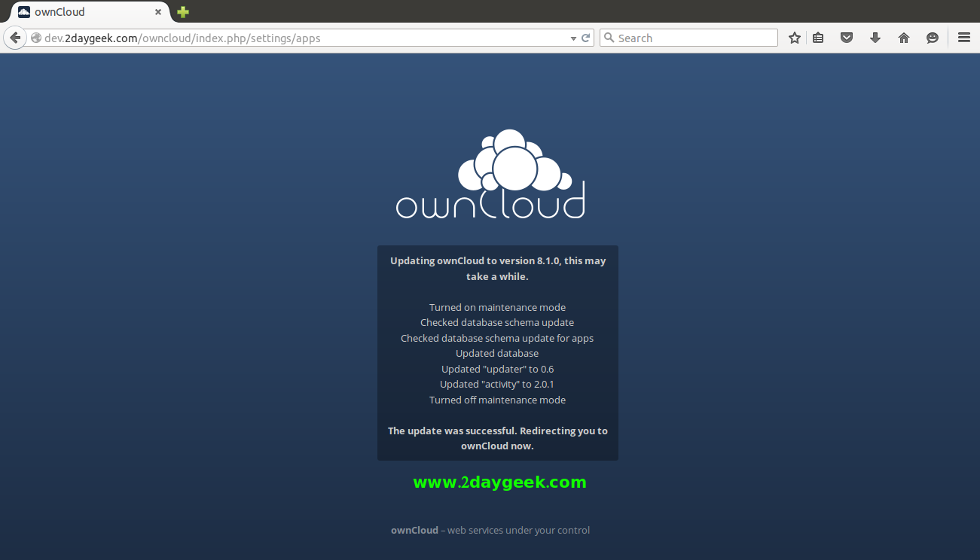The image size is (980, 560).
Task: Focus the Search input box
Action: point(693,38)
